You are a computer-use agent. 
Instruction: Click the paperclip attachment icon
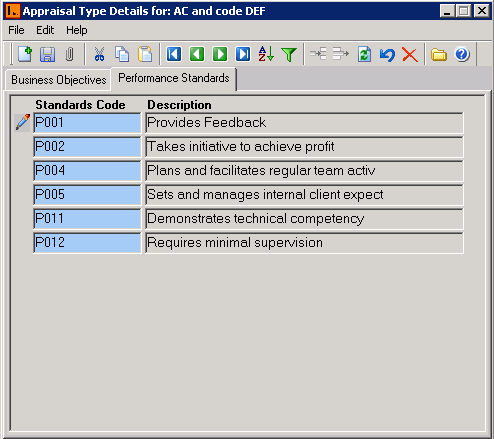(x=69, y=54)
